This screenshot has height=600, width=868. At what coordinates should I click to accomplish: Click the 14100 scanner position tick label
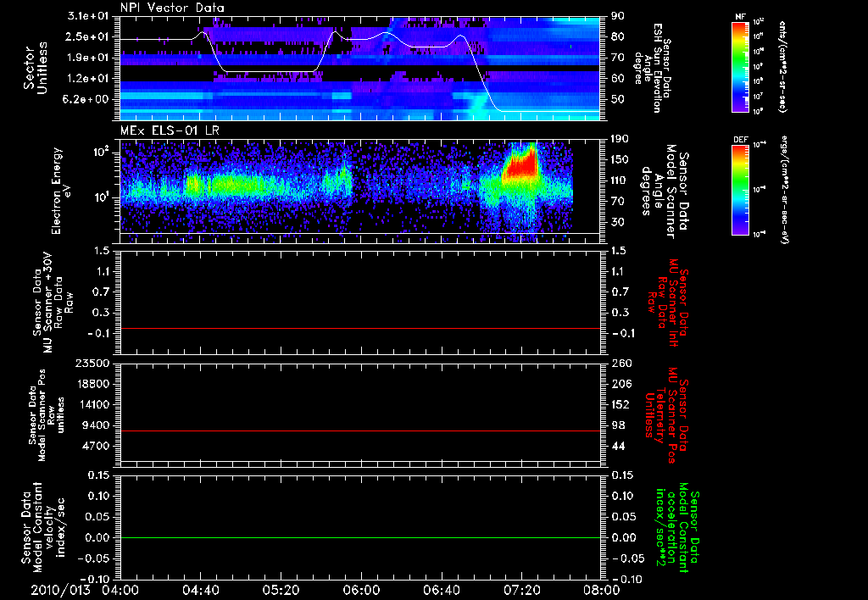(x=92, y=404)
